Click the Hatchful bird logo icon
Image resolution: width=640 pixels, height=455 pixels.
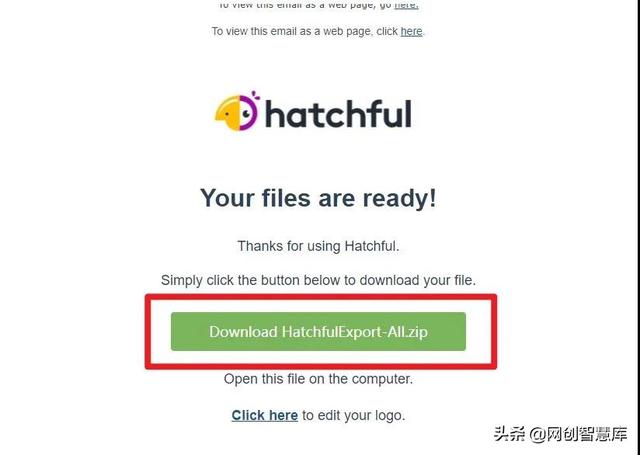pos(236,111)
